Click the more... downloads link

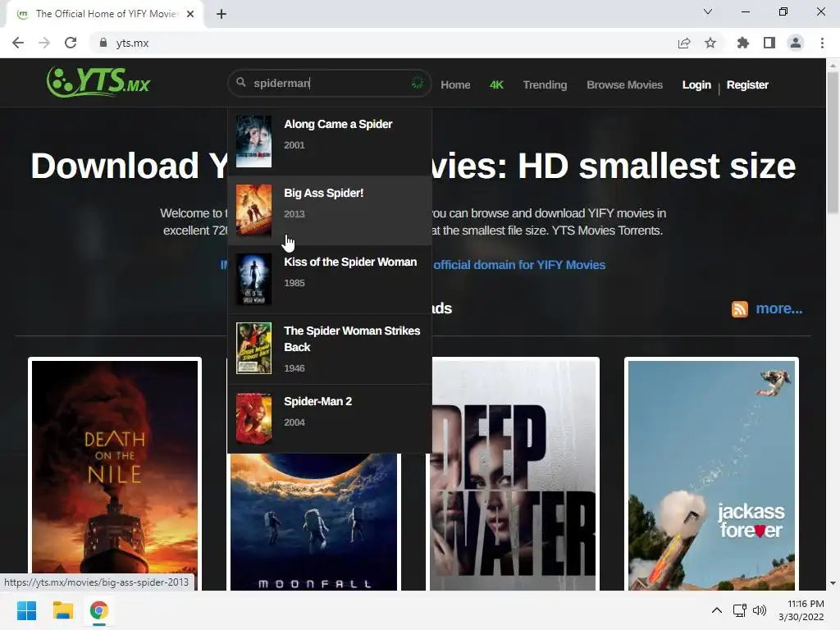(779, 308)
